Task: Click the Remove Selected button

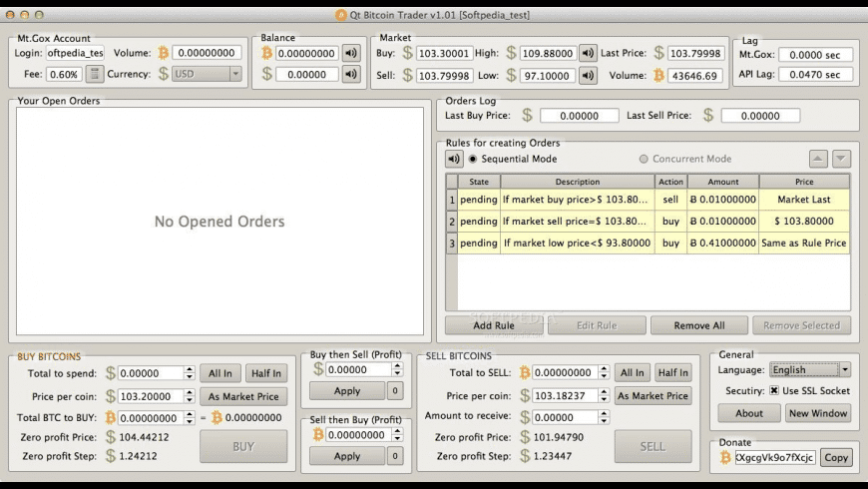Action: tap(801, 325)
